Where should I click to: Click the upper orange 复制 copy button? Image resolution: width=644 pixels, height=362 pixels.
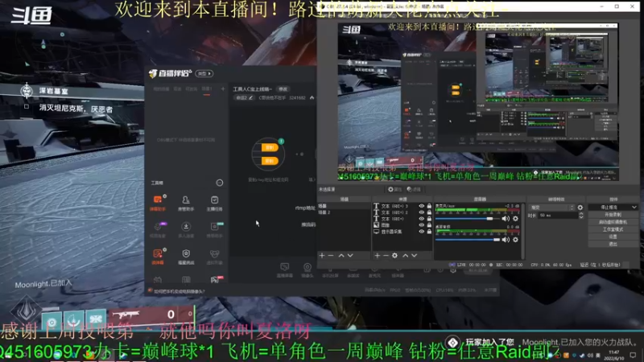coord(270,147)
